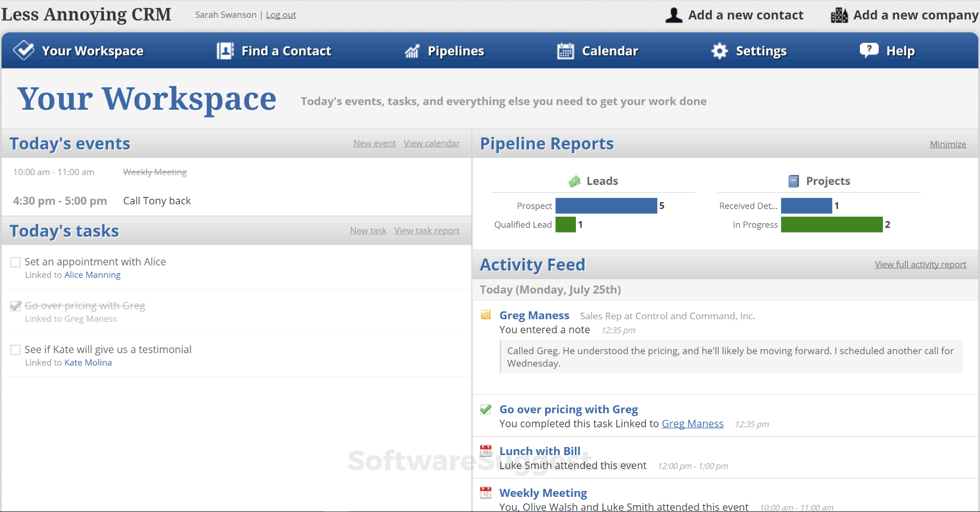The height and width of the screenshot is (512, 980).
Task: Click the calendar icon beside Weekly Meeting activity
Action: pos(486,492)
